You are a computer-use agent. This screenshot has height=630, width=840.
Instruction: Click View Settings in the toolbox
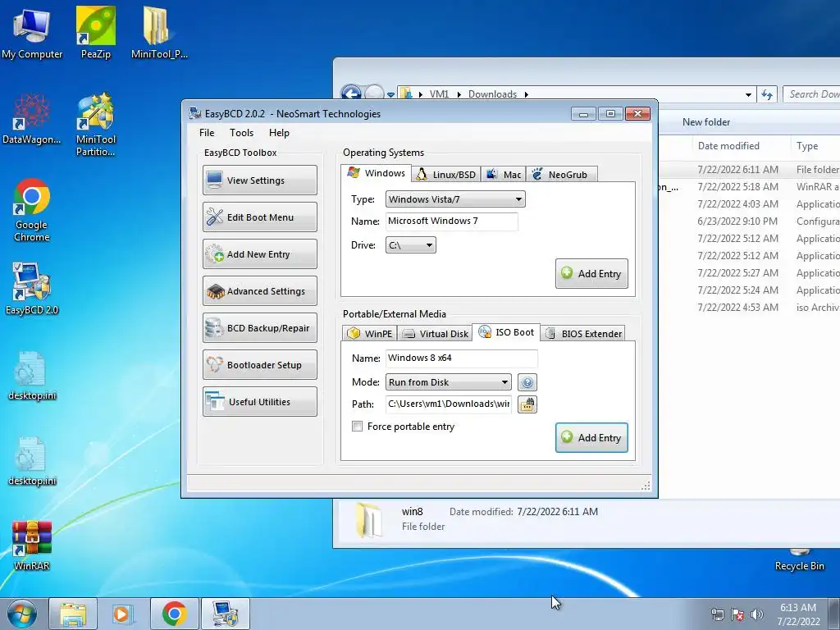click(260, 180)
